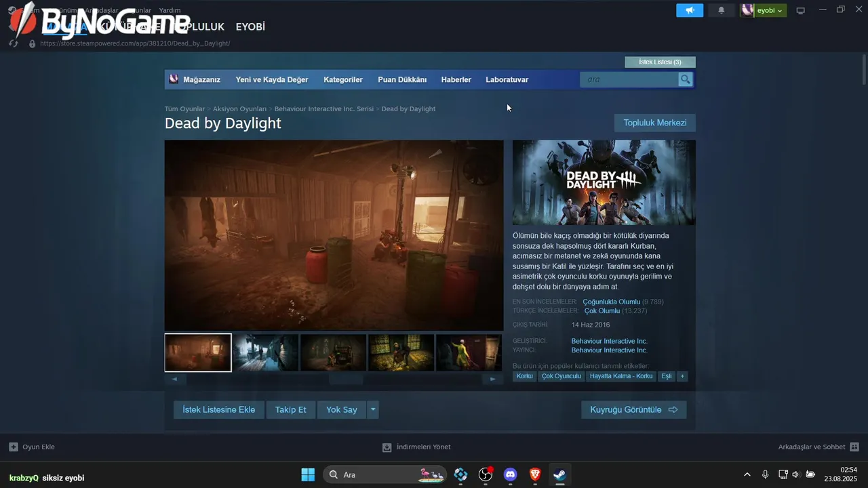Click the Dead by Daylight header image
The width and height of the screenshot is (868, 488).
click(x=604, y=182)
